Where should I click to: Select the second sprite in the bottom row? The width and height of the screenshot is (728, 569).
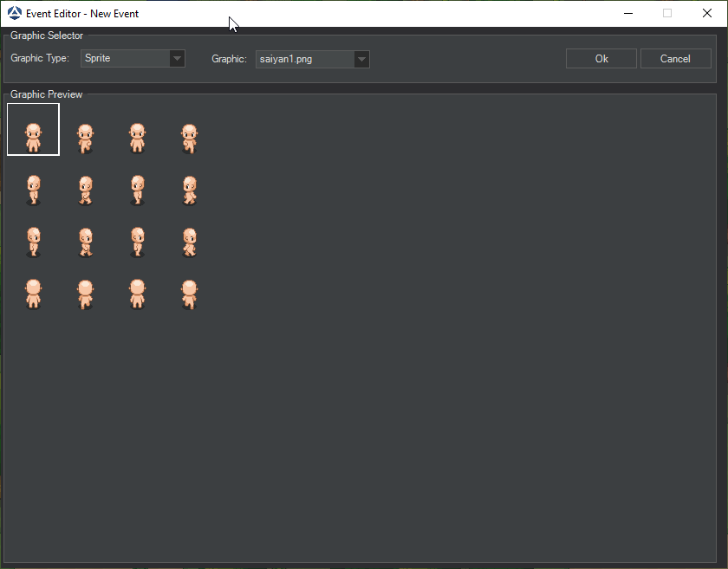[x=85, y=294]
